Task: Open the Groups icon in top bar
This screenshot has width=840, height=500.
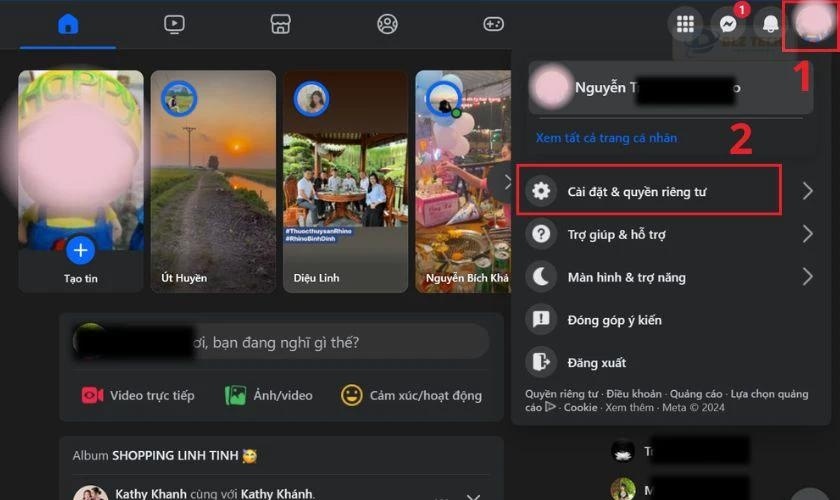Action: 387,24
